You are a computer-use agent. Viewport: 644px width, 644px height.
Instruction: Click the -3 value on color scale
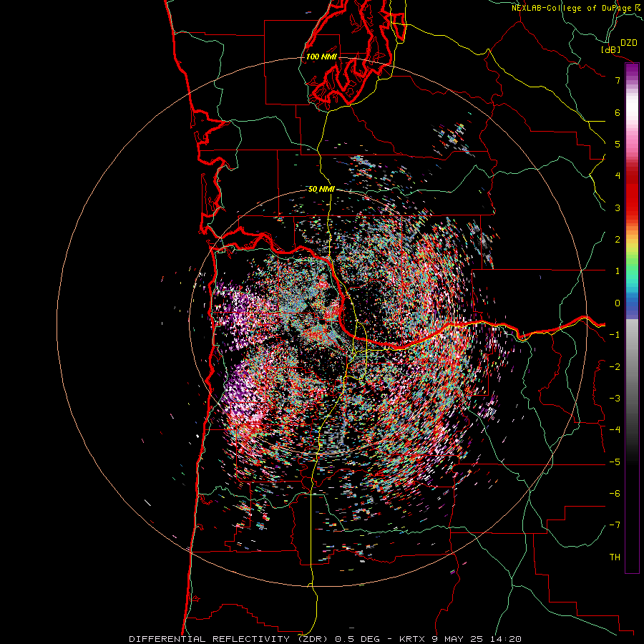[x=615, y=398]
